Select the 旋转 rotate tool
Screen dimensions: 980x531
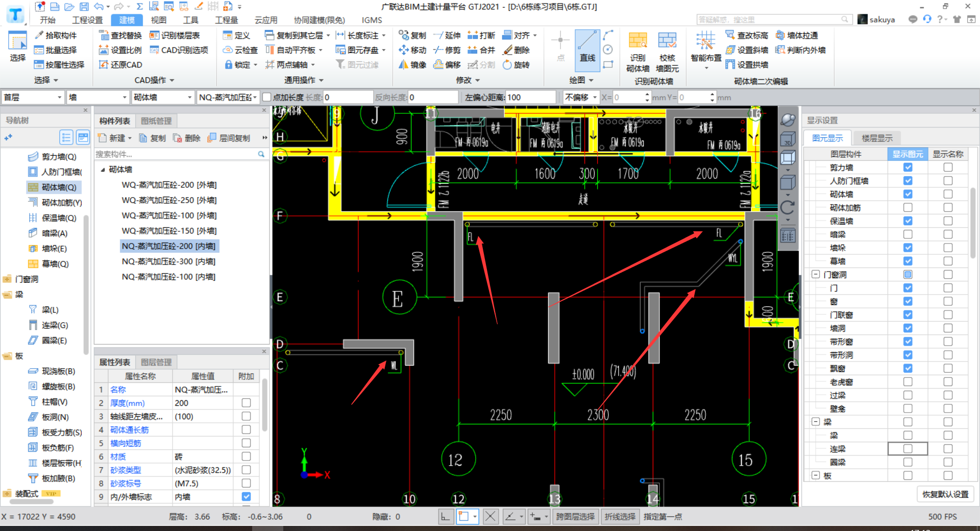click(516, 65)
